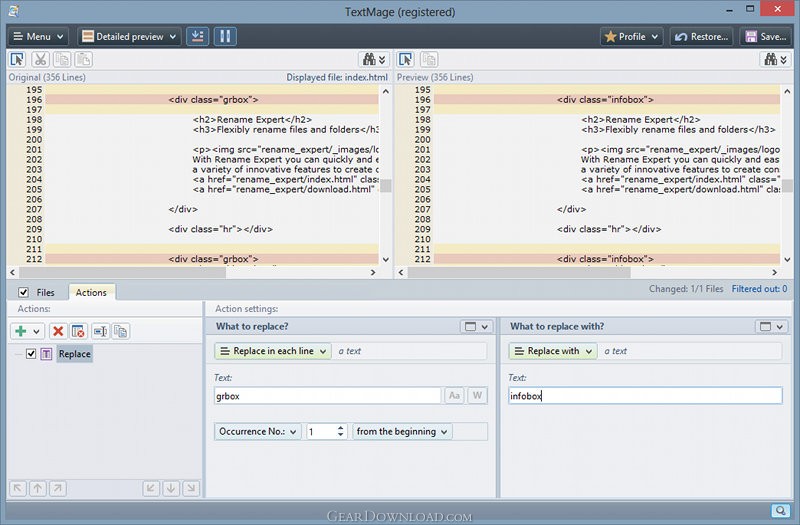800x525 pixels.
Task: Toggle the case sensitive Aa button
Action: coord(454,396)
